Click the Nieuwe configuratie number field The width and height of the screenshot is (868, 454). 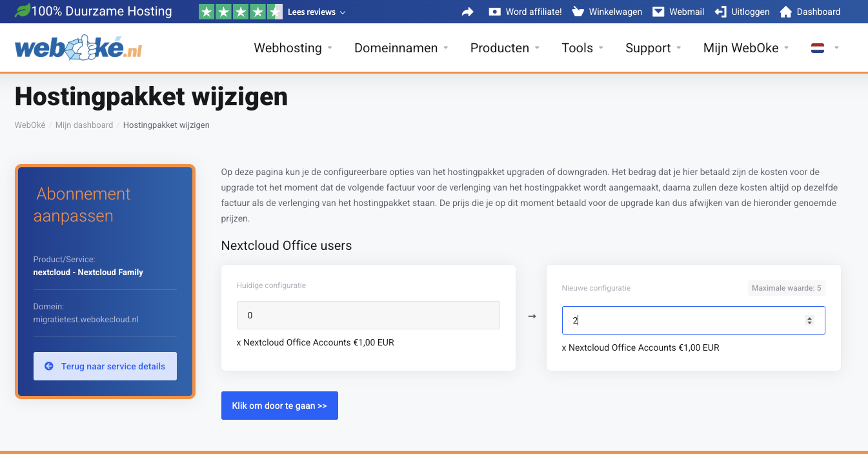(693, 320)
